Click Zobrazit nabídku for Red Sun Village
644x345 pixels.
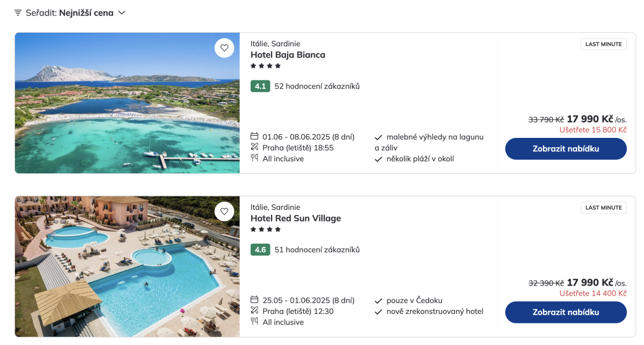[x=566, y=312]
